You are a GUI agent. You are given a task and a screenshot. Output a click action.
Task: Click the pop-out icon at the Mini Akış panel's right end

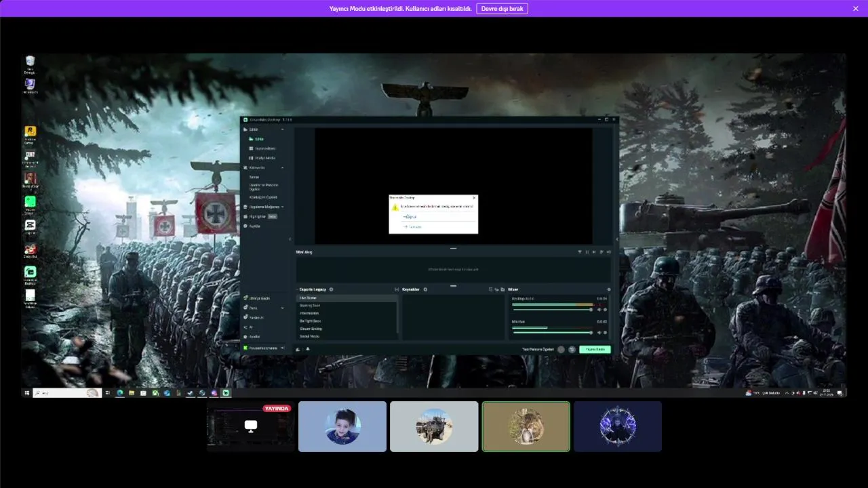pyautogui.click(x=609, y=251)
